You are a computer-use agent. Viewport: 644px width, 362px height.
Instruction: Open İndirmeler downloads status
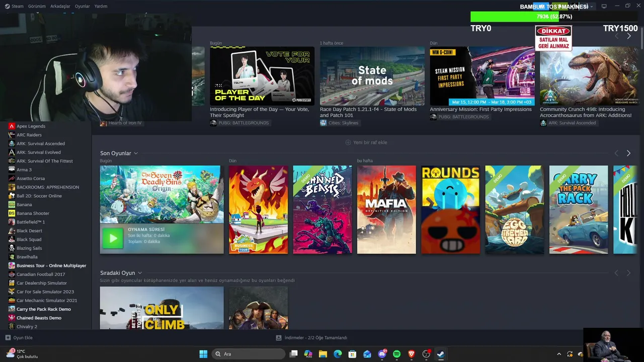(311, 338)
